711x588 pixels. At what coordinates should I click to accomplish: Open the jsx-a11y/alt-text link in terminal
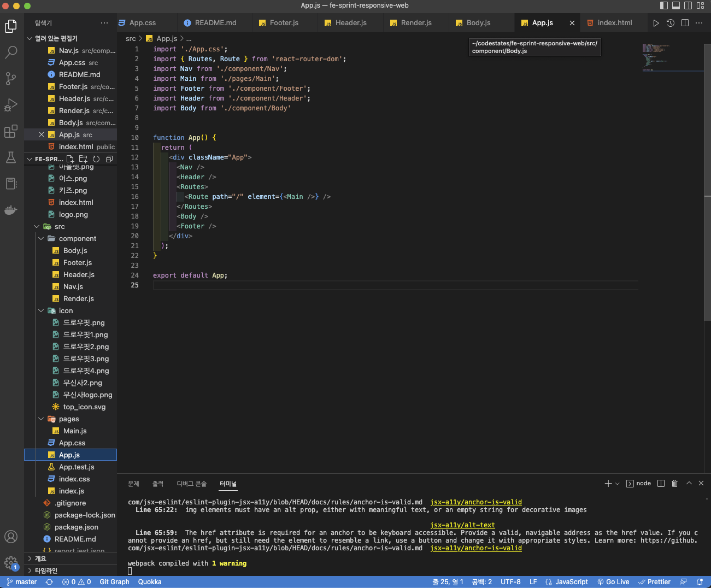click(462, 525)
